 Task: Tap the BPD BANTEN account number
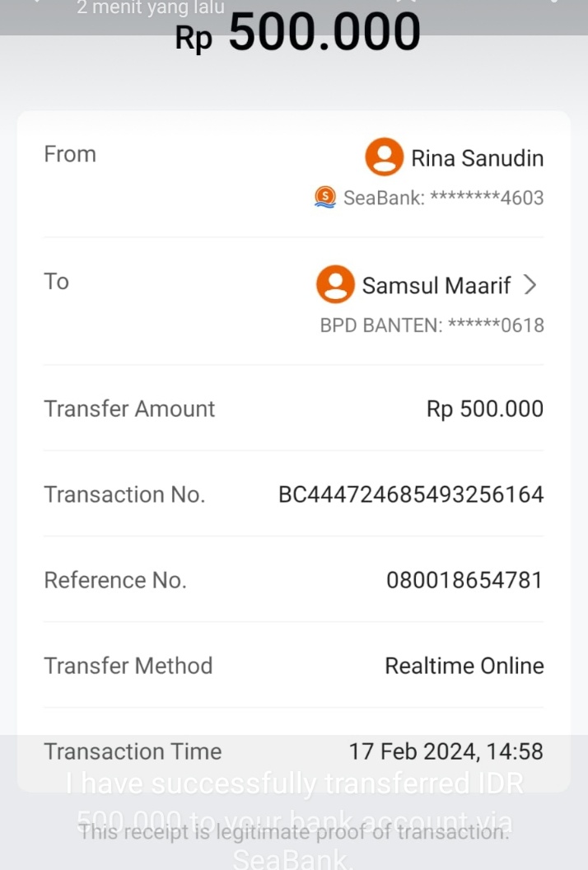tap(432, 325)
